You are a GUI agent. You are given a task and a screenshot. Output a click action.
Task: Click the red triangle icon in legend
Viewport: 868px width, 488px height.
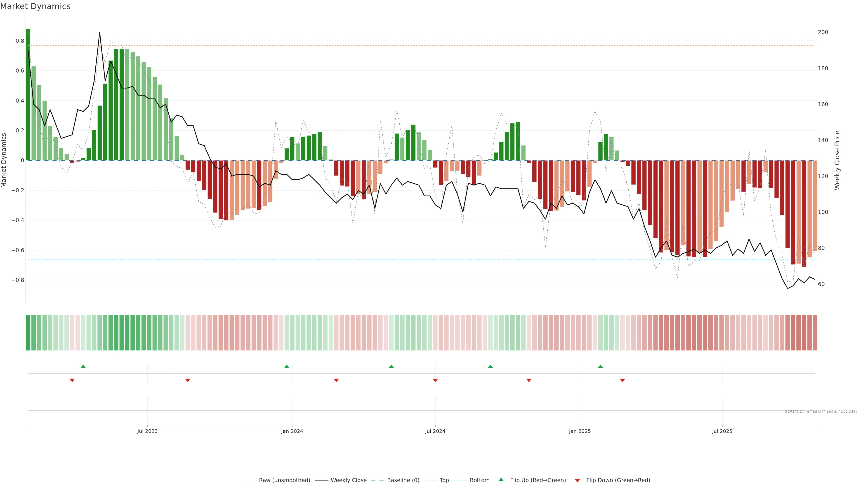pos(577,480)
